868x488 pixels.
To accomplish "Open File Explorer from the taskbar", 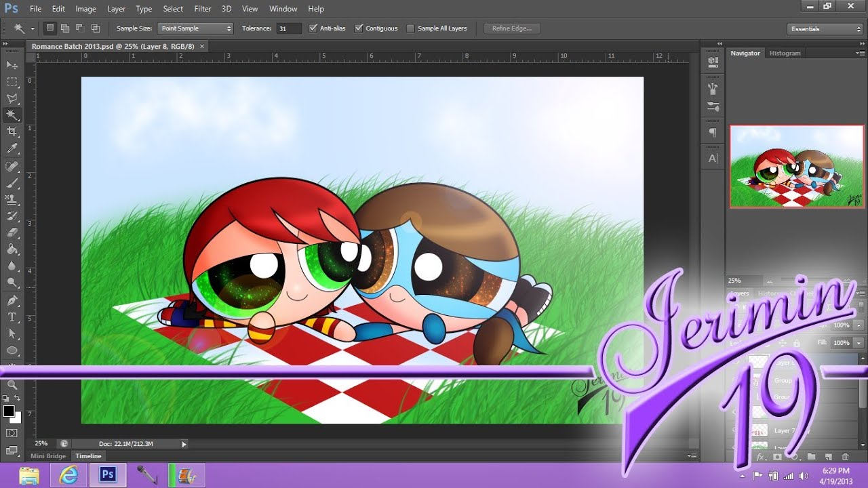I will point(29,475).
